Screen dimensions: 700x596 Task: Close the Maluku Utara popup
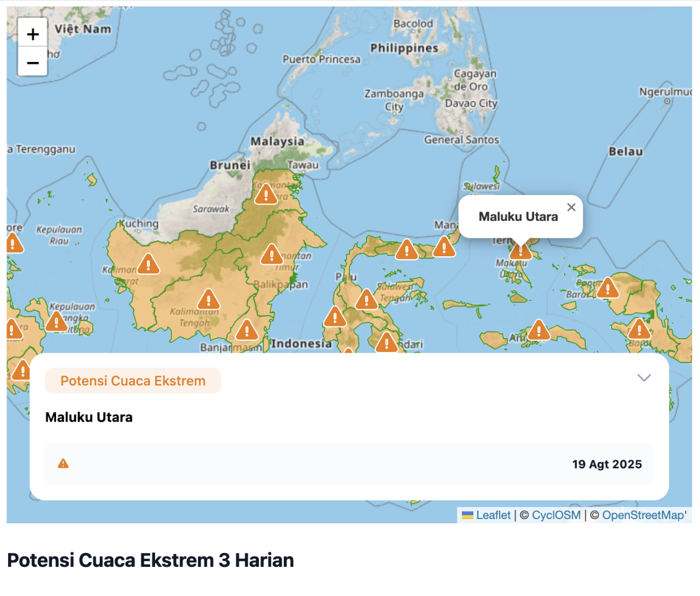point(571,207)
